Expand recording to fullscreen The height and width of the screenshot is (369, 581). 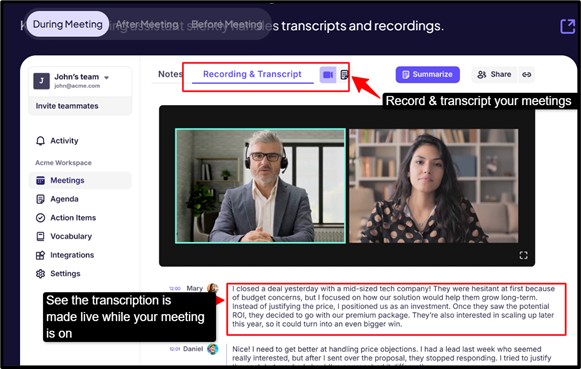pyautogui.click(x=523, y=255)
